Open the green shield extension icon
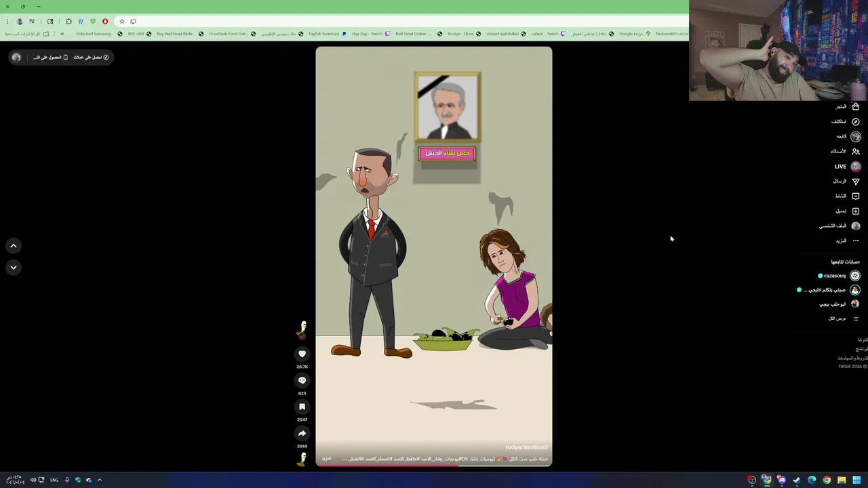This screenshot has height=488, width=868. point(93,22)
